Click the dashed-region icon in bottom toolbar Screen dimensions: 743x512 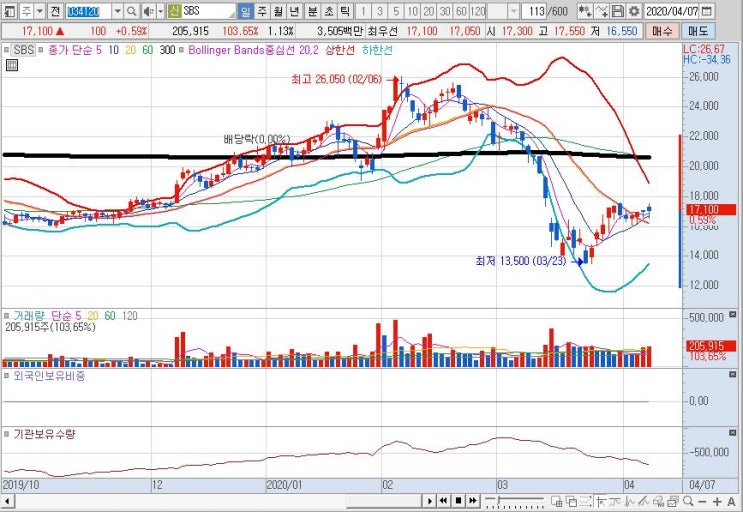[586, 501]
